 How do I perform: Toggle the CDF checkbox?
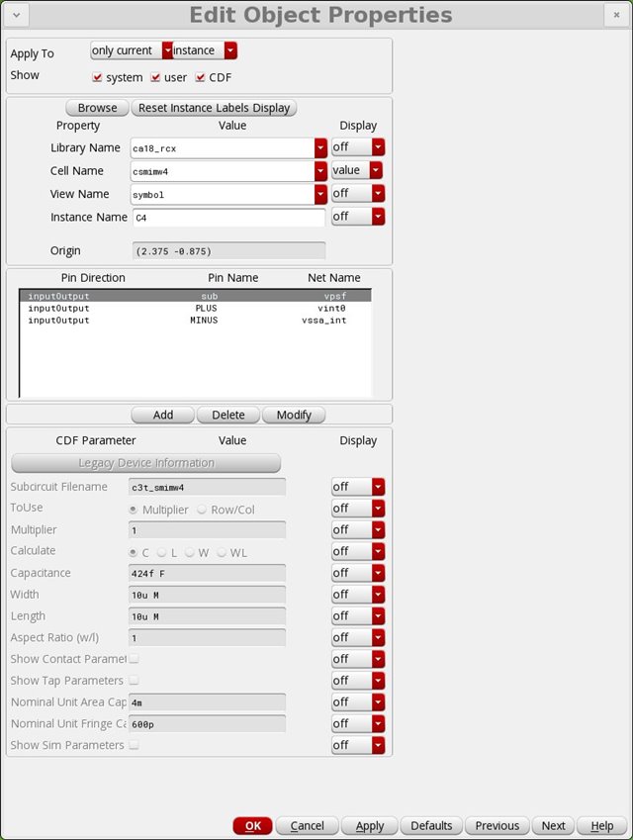click(x=200, y=77)
